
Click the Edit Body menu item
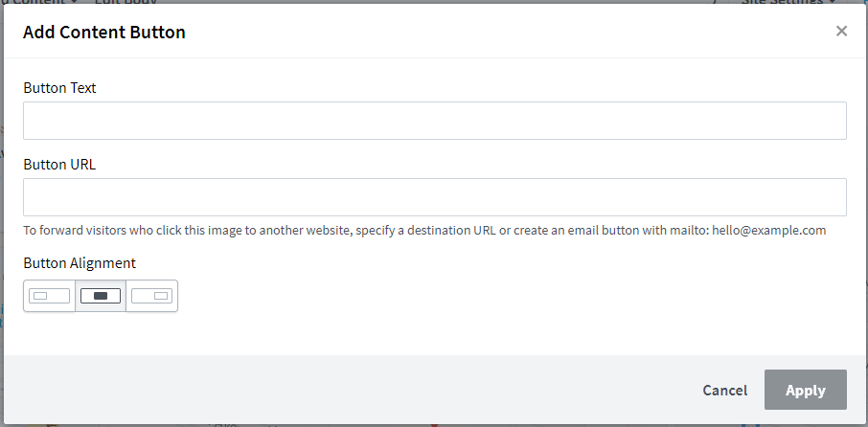pyautogui.click(x=126, y=2)
